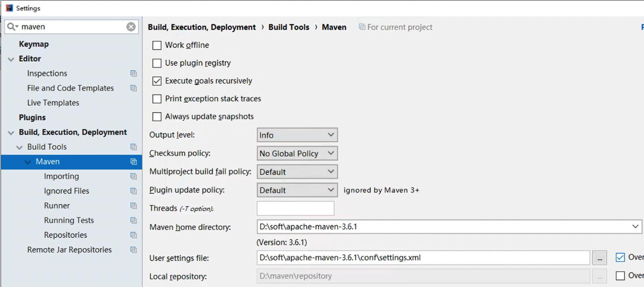This screenshot has height=287, width=644.
Task: Click project-level icon beside Importing
Action: click(x=133, y=176)
